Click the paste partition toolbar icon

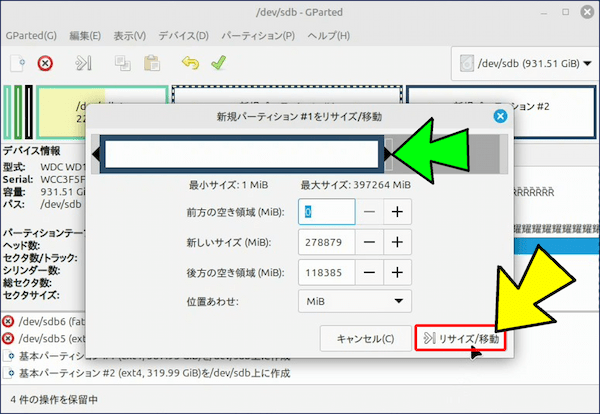pos(151,63)
